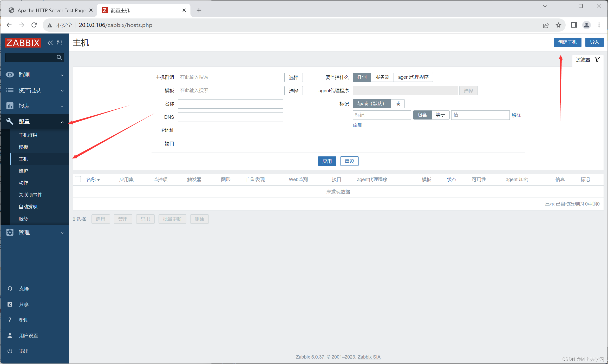
Task: Open 维护 submenu item
Action: click(x=39, y=171)
